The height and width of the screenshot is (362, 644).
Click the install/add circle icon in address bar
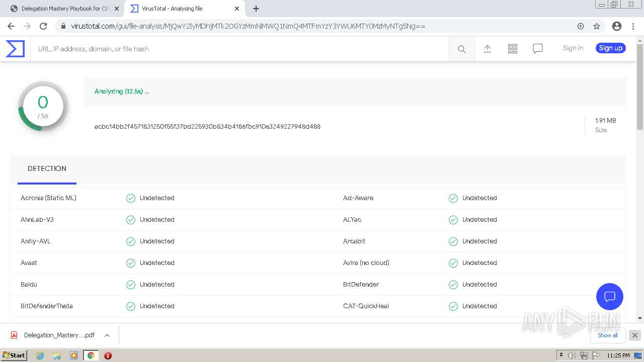[581, 26]
